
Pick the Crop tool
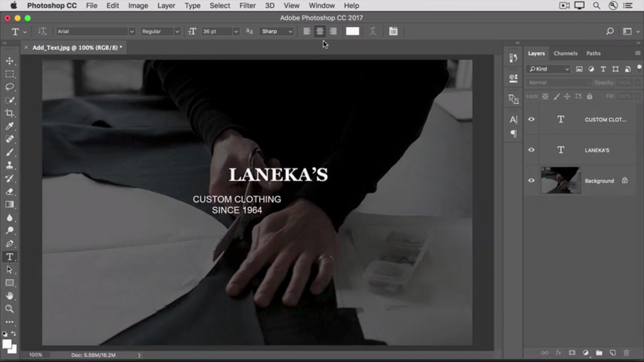pos(10,113)
